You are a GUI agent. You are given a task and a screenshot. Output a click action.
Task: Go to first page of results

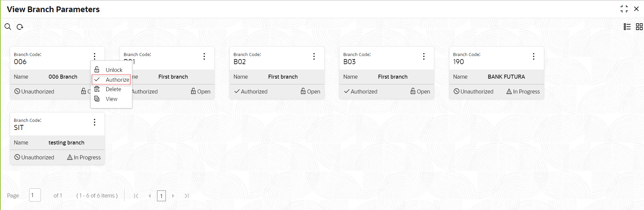click(x=136, y=196)
